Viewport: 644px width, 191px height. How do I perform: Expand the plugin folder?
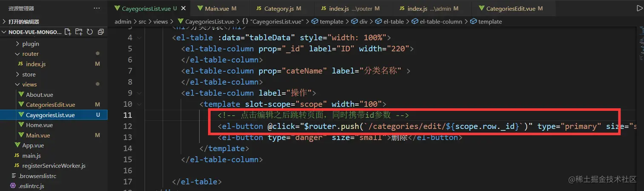(x=17, y=43)
